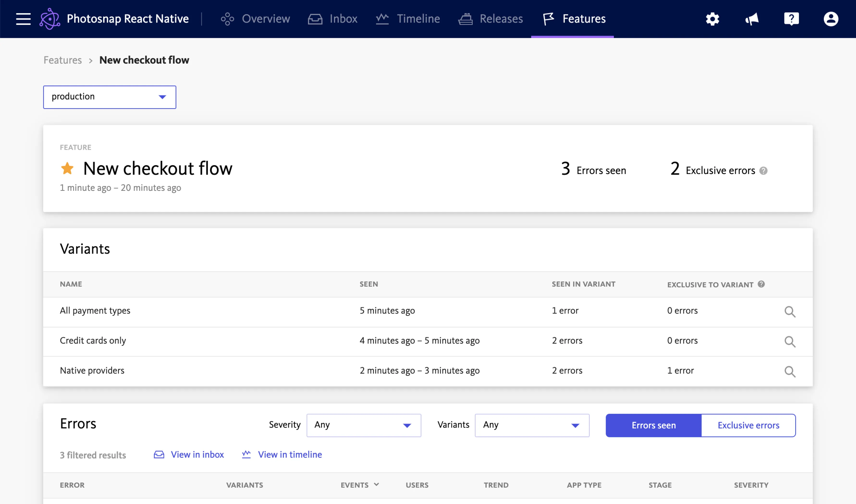
Task: Open the user account profile icon
Action: (831, 19)
